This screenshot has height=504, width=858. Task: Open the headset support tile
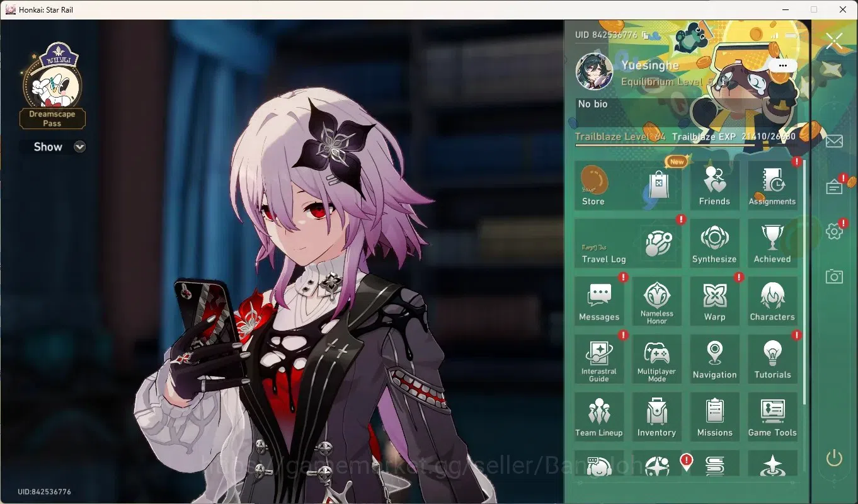pos(599,464)
